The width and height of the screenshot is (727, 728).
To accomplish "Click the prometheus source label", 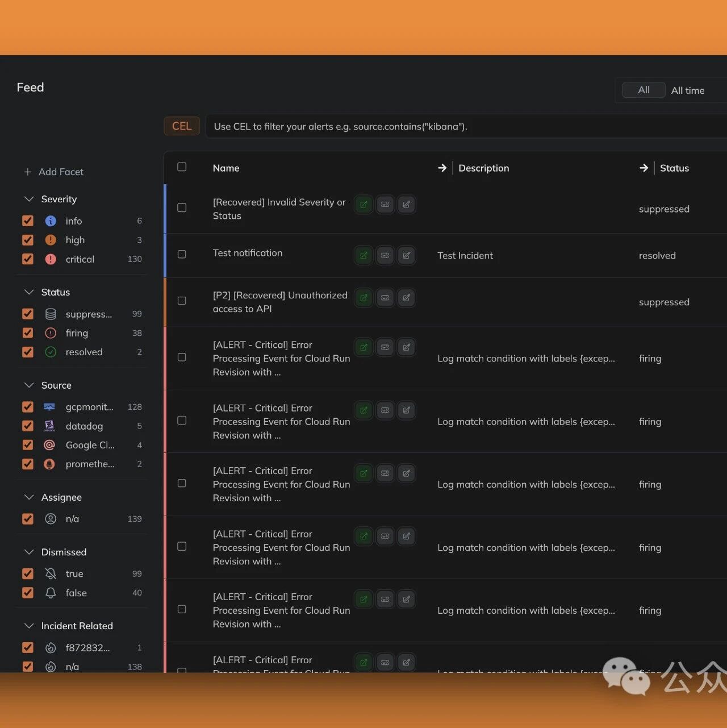I will (90, 464).
